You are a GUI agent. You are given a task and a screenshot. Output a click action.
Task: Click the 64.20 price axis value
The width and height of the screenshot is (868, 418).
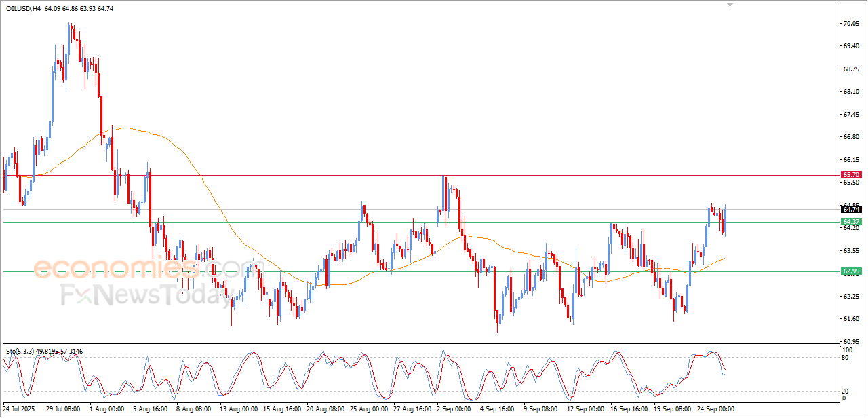pos(852,228)
